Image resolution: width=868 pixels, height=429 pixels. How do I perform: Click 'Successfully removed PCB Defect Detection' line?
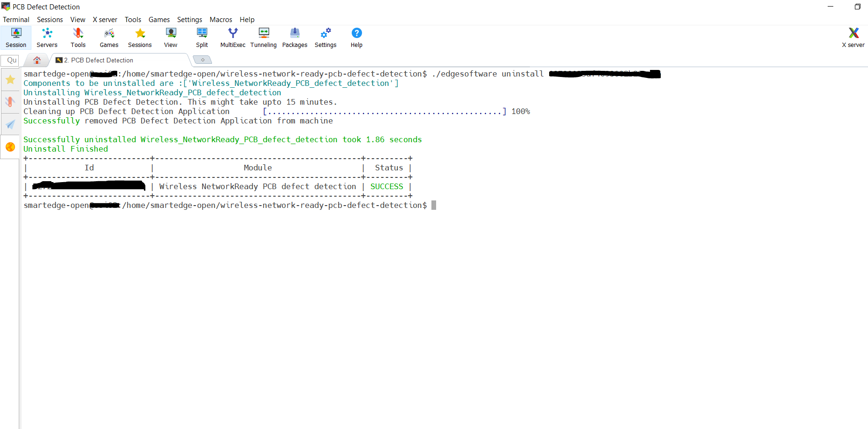point(178,121)
